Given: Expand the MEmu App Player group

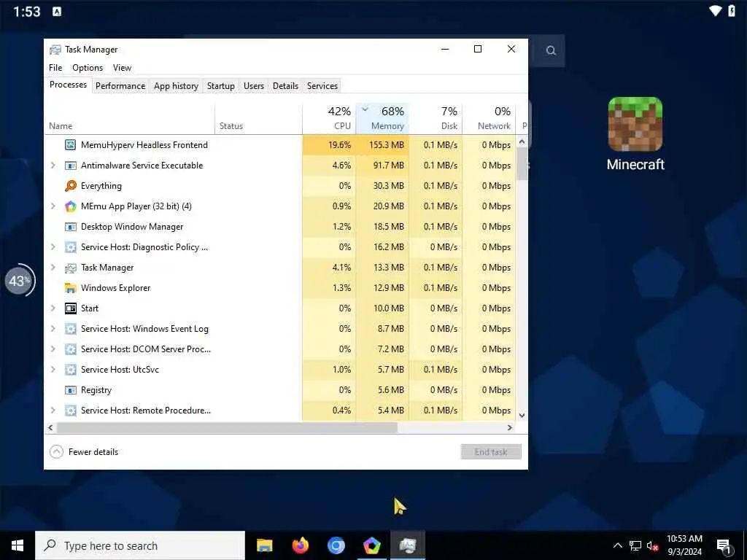Looking at the screenshot, I should (x=53, y=206).
